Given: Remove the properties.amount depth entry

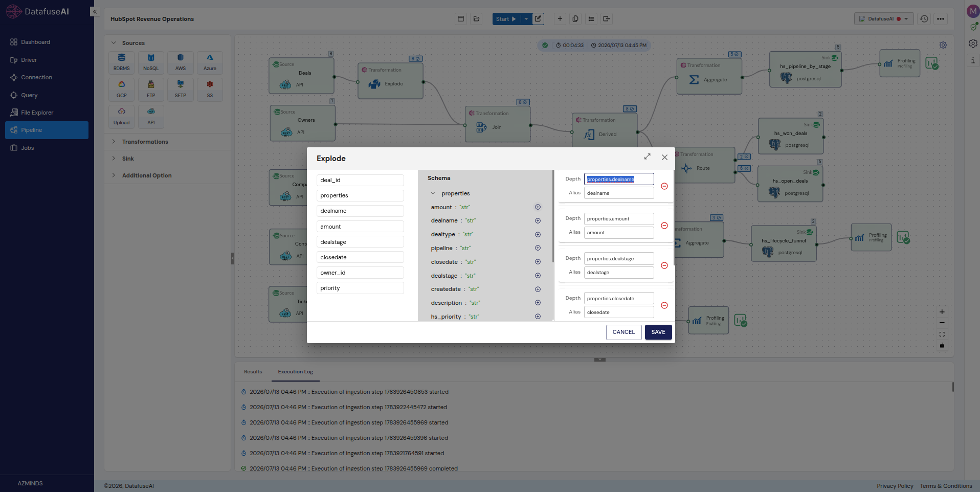Looking at the screenshot, I should 664,226.
